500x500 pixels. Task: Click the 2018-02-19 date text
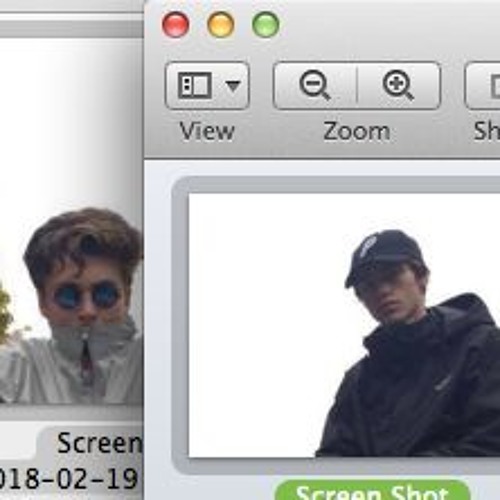click(68, 479)
